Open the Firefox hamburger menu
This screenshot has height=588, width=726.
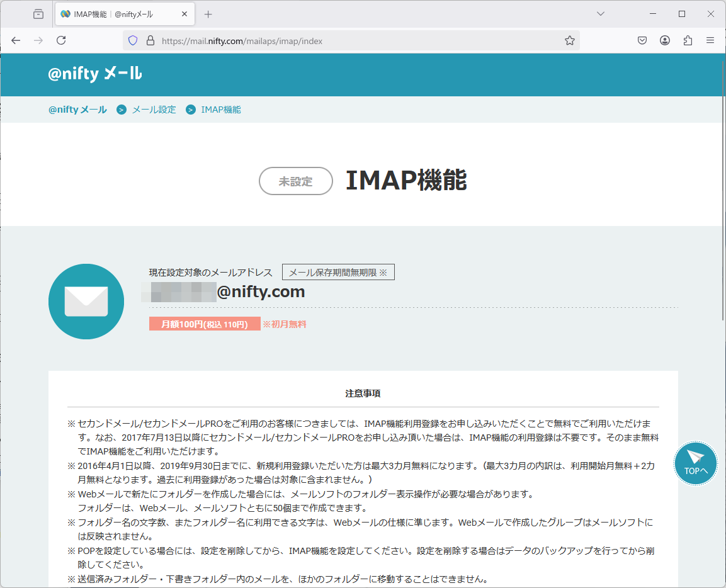pyautogui.click(x=710, y=40)
